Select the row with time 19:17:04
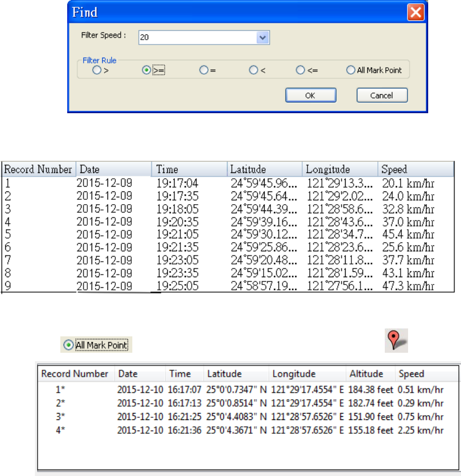This screenshot has width=461, height=476. 228,183
